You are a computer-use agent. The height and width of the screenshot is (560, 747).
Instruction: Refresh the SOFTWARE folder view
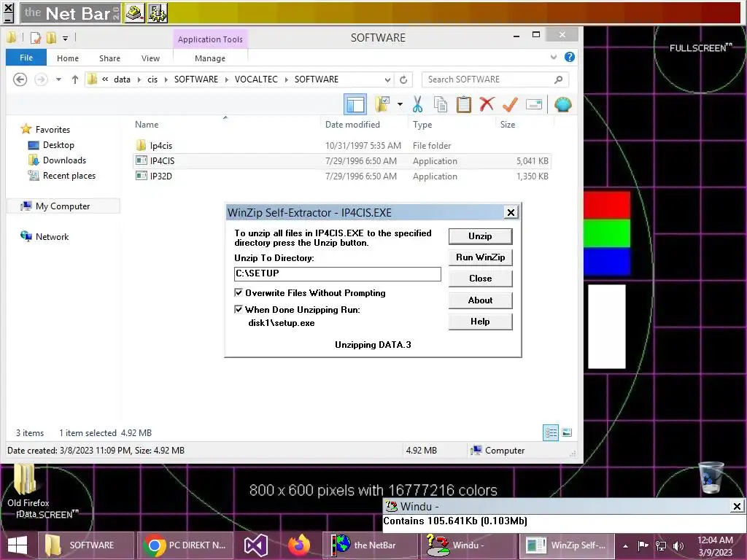pyautogui.click(x=403, y=79)
